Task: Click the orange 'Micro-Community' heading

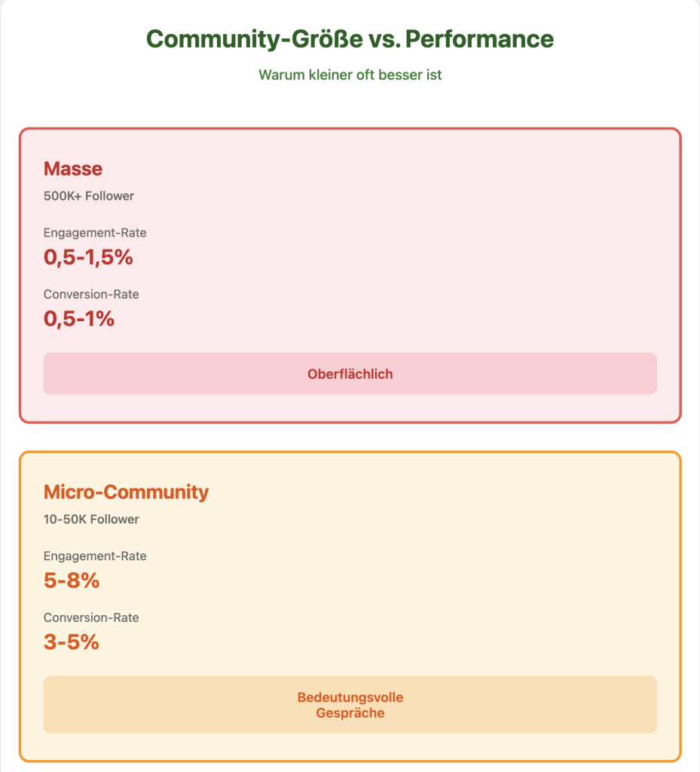Action: point(126,492)
